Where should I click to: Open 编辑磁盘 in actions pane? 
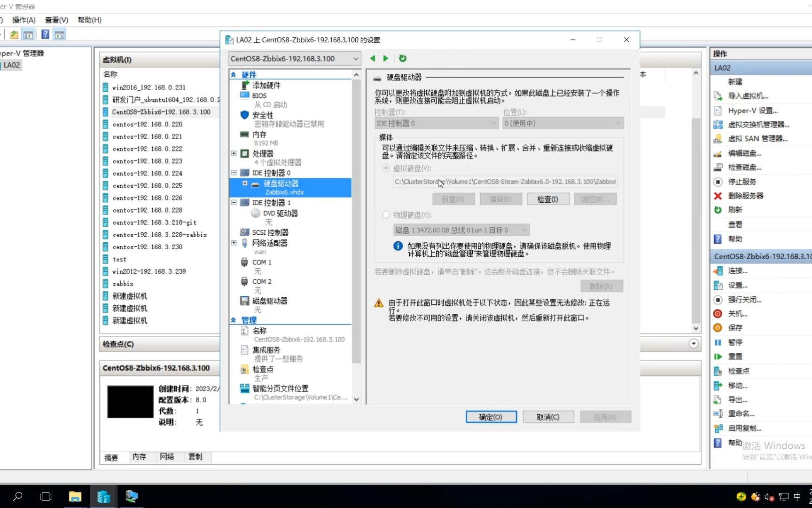pos(744,153)
